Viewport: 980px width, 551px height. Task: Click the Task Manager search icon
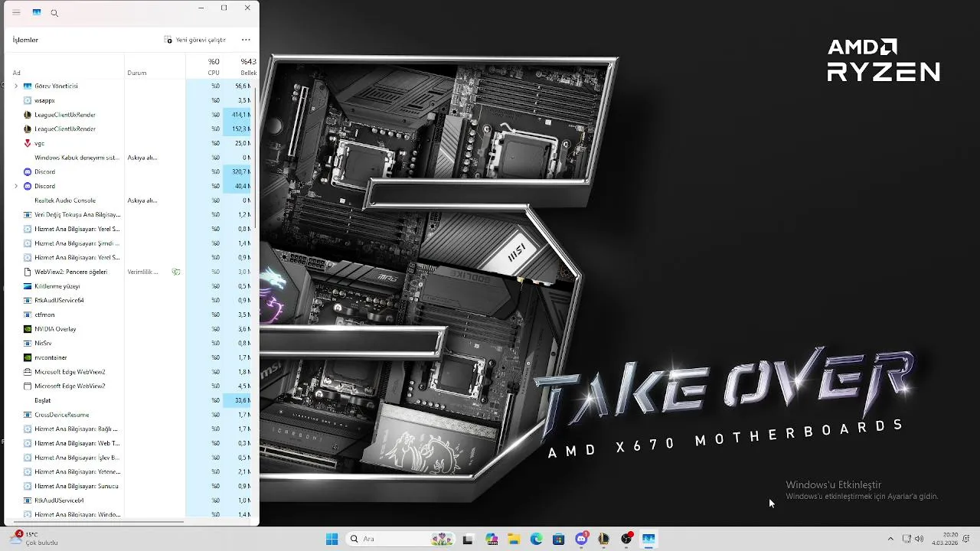point(54,13)
